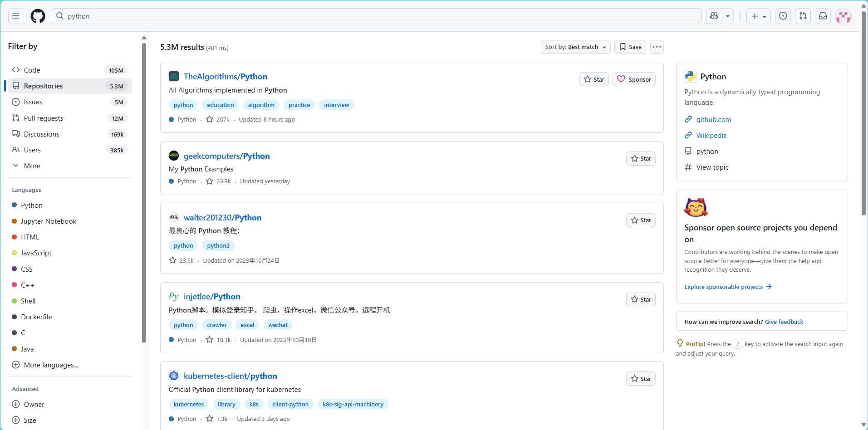The width and height of the screenshot is (868, 430).
Task: Open Copilot chat icon in header
Action: (x=714, y=16)
